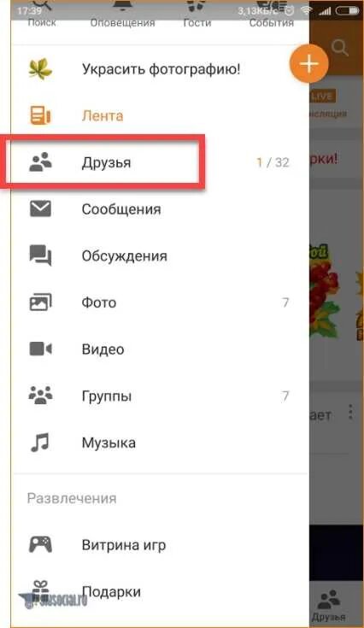Image resolution: width=364 pixels, height=628 pixels.
Task: Open the Группы people group icon
Action: (x=40, y=396)
